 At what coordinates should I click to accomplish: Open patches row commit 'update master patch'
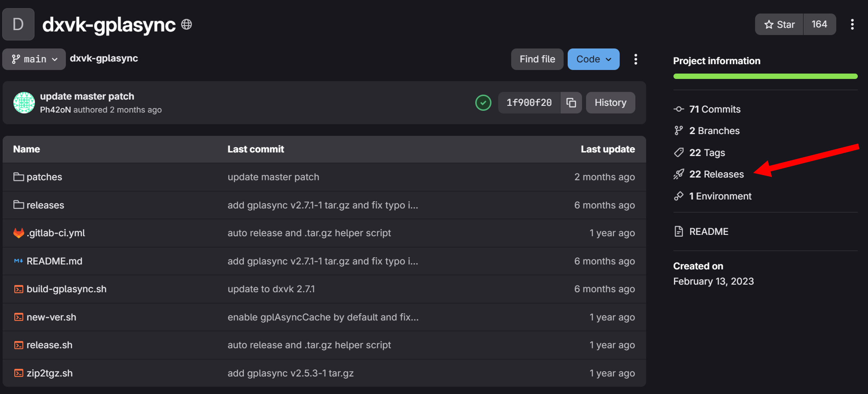point(273,177)
